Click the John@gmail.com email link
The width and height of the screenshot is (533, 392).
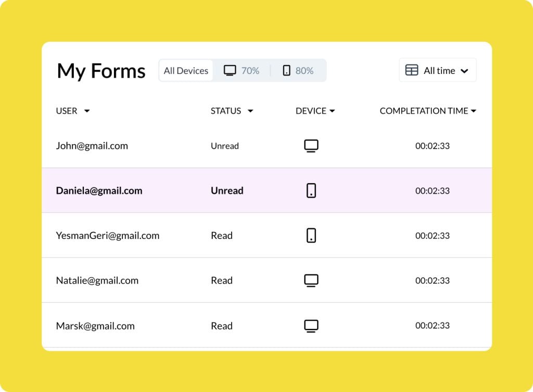(92, 146)
